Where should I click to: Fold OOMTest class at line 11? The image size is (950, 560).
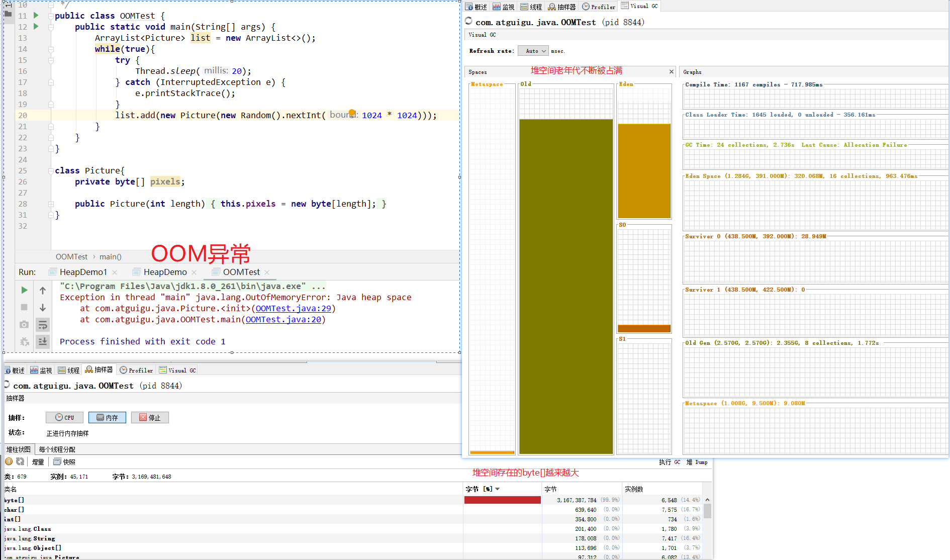point(51,16)
